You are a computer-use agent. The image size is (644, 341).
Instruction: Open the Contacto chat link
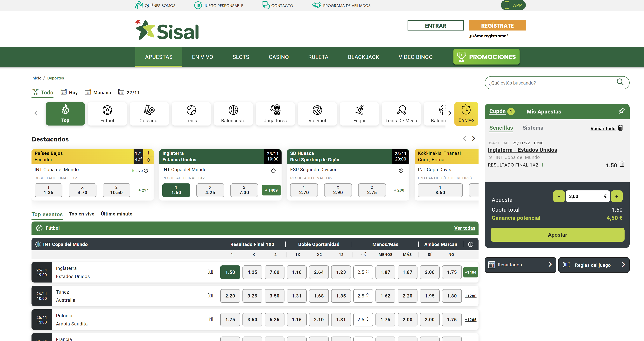pos(277,5)
